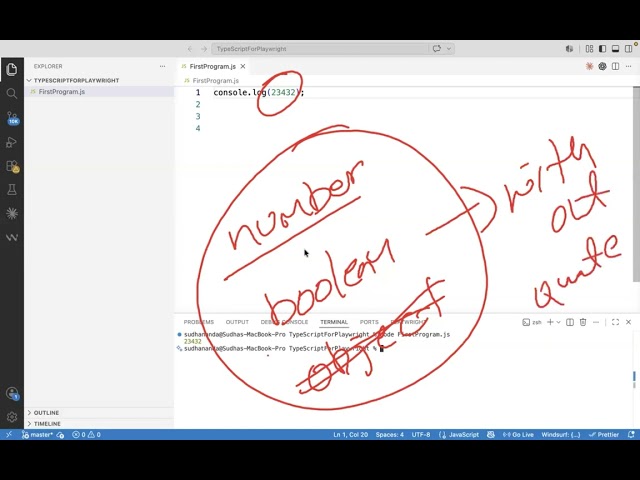
Task: Maximize the panel size
Action: click(x=615, y=322)
